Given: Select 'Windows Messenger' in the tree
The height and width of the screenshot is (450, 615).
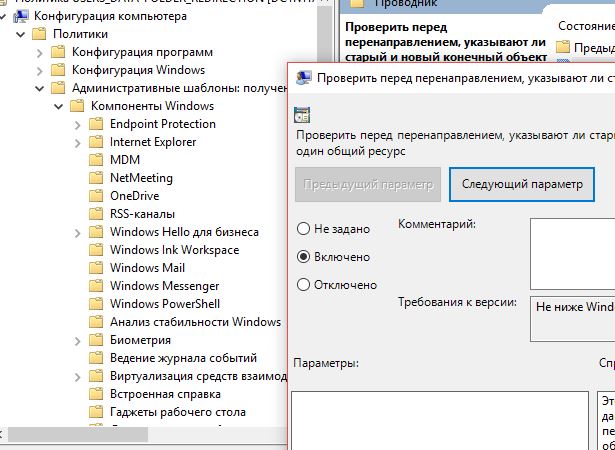Looking at the screenshot, I should point(164,286).
